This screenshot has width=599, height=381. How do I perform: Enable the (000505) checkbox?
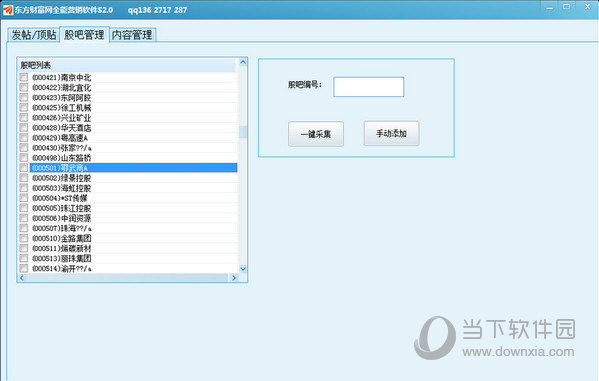[x=24, y=208]
